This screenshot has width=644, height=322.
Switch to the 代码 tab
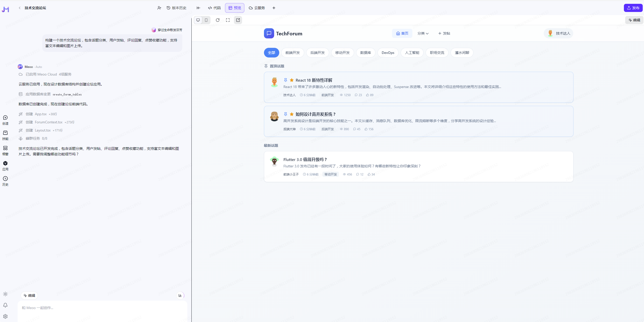(x=214, y=8)
